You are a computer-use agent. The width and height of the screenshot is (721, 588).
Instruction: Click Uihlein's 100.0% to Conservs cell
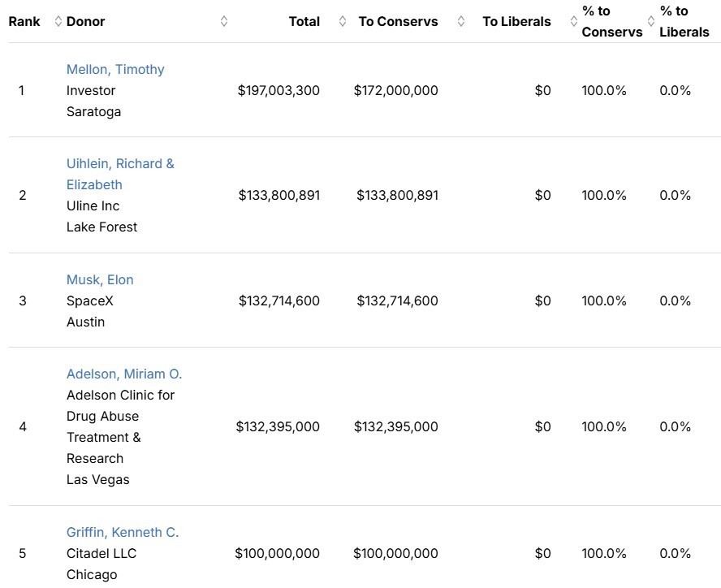pyautogui.click(x=604, y=196)
